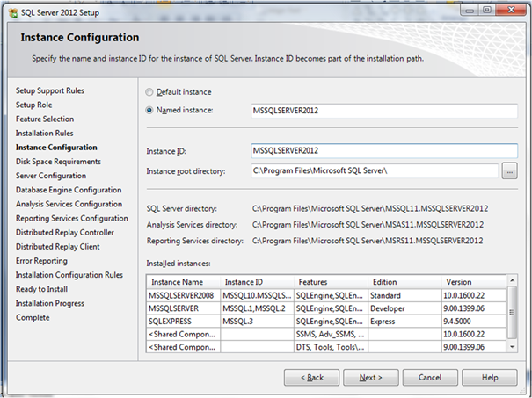Click the Instance root directory field
532x398 pixels.
[x=375, y=170]
